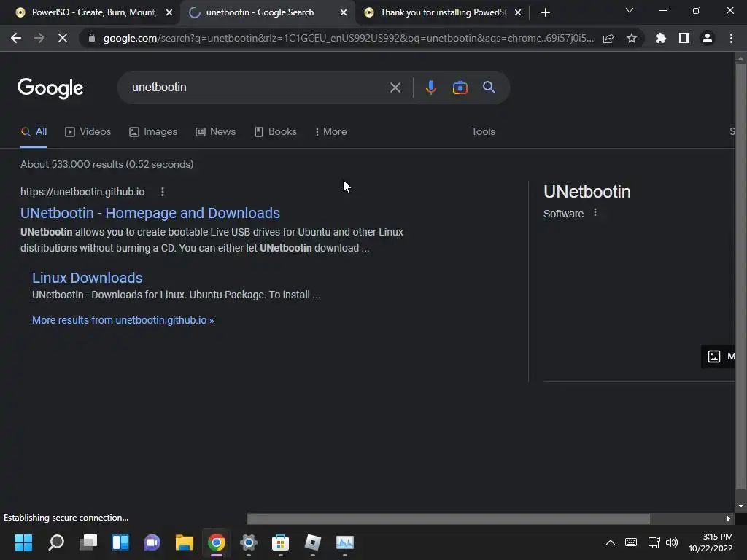
Task: Click into the Google search field
Action: point(258,87)
